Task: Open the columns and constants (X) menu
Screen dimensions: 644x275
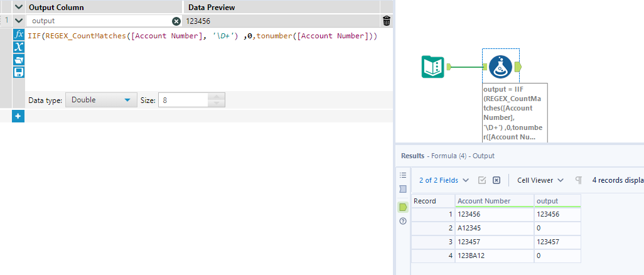Action: pyautogui.click(x=19, y=46)
